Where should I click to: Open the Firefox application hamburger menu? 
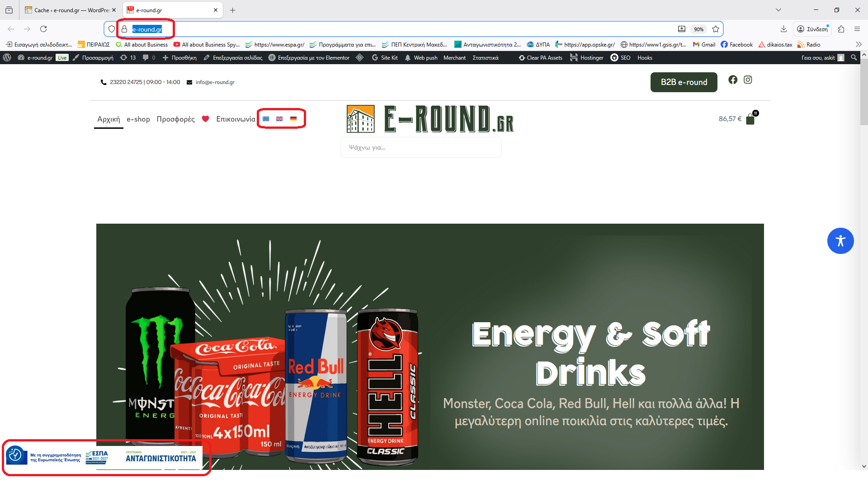[857, 29]
